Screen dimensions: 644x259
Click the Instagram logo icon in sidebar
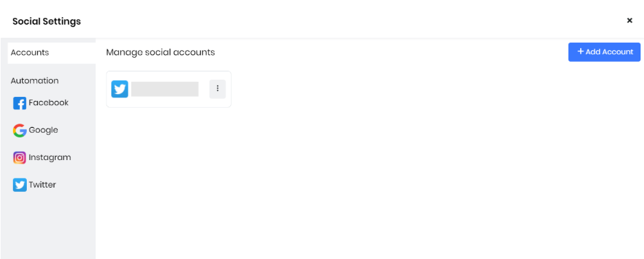point(19,157)
